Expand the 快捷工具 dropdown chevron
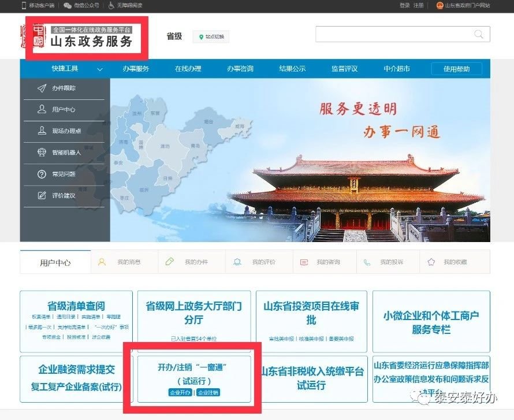 [100, 69]
